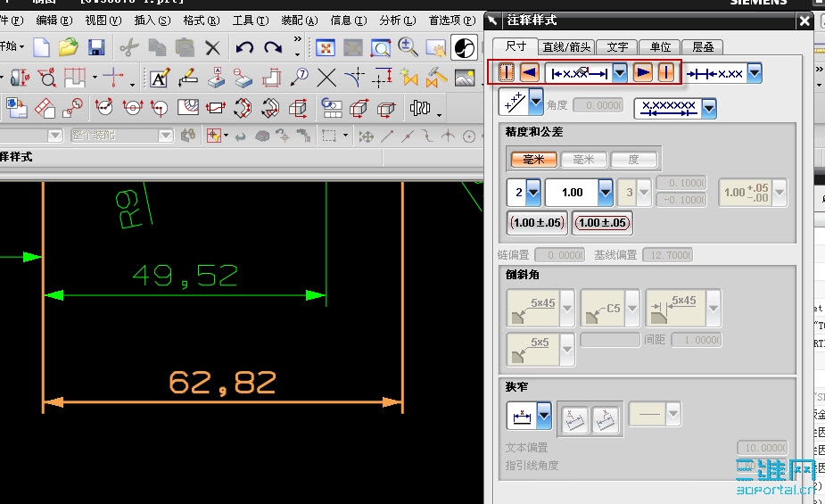Screen dimensions: 825x504
Task: Toggle the grayed 度 unit button
Action: (633, 160)
